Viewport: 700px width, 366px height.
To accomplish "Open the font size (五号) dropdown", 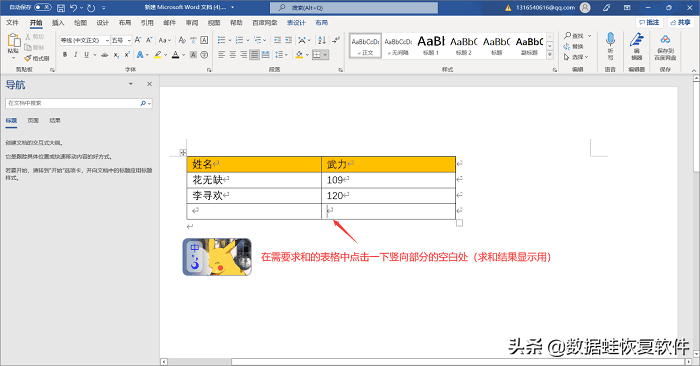I will point(129,41).
